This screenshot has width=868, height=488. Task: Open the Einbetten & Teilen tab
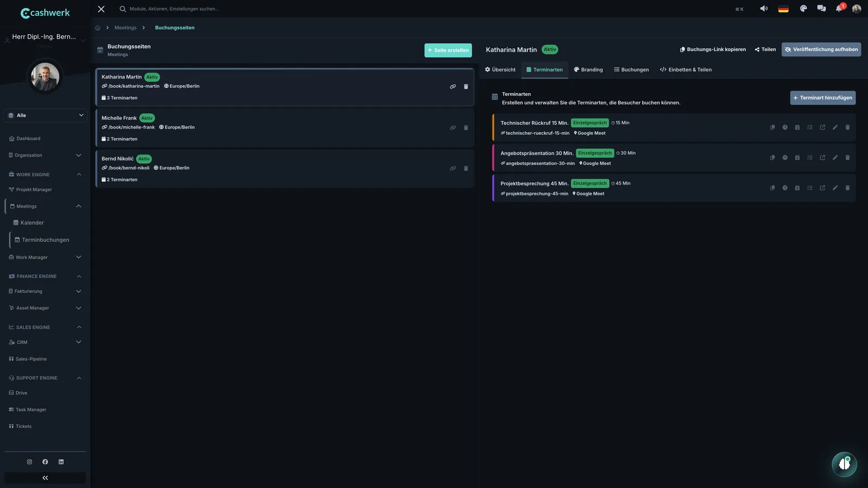686,70
